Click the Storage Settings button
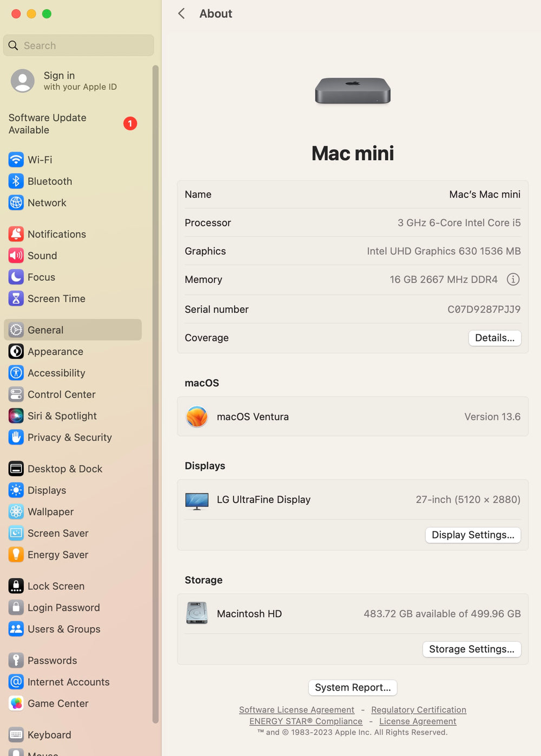 [x=471, y=649]
